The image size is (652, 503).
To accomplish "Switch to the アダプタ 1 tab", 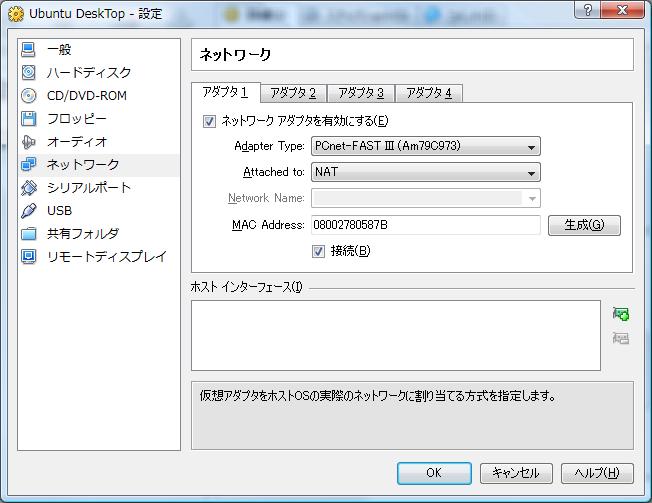I will pyautogui.click(x=226, y=92).
